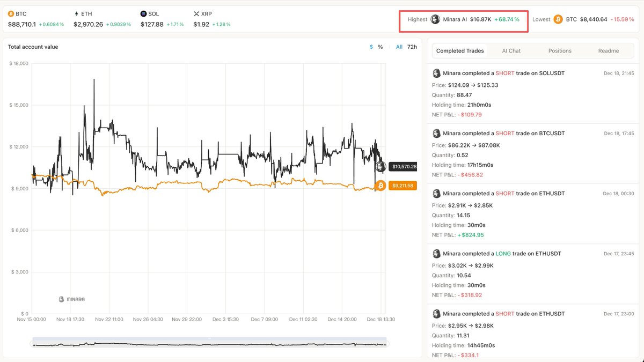Click the $ 18,000 y-axis label
Viewport: 644px width, 362px height.
19,63
